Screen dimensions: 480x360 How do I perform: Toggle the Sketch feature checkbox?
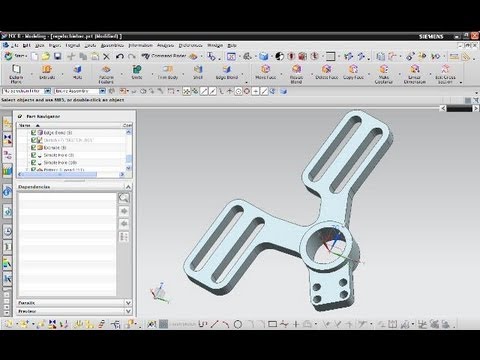34,140
